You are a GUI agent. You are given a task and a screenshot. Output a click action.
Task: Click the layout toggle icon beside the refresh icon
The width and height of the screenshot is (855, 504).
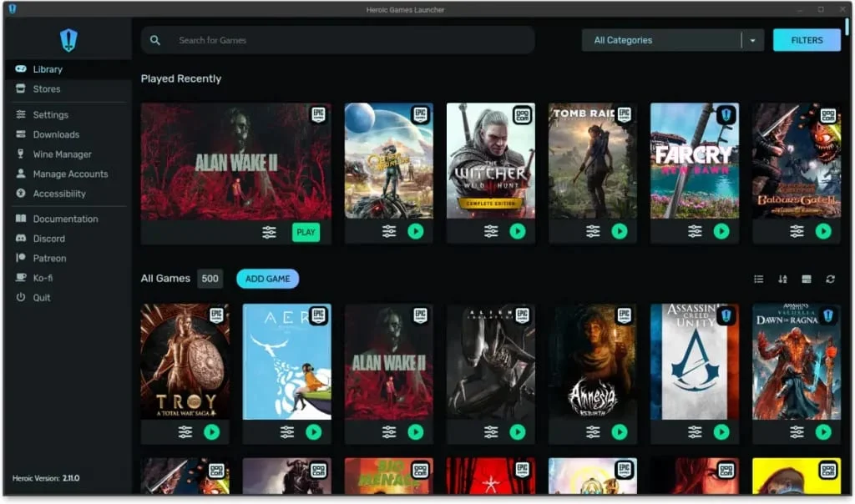pyautogui.click(x=807, y=279)
